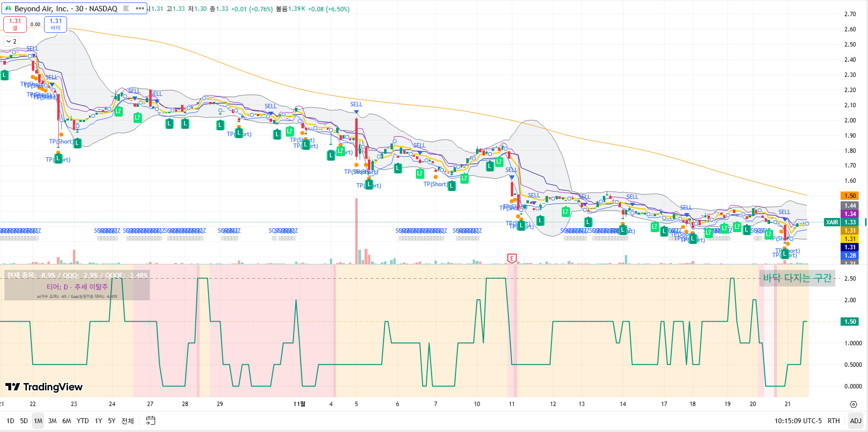The image size is (868, 432).
Task: Select the 1M time range
Action: 38,421
